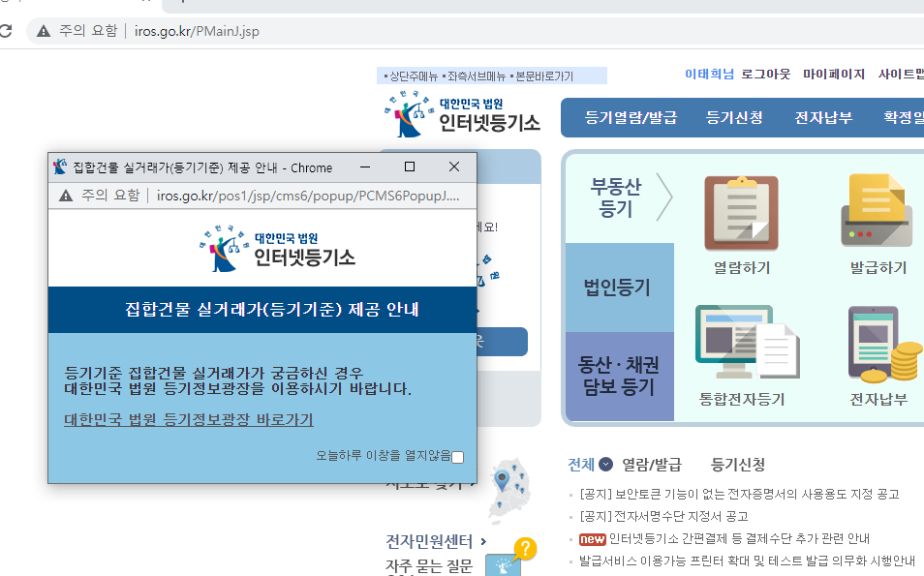Minimize the popup window
This screenshot has height=576, width=924.
tap(365, 167)
